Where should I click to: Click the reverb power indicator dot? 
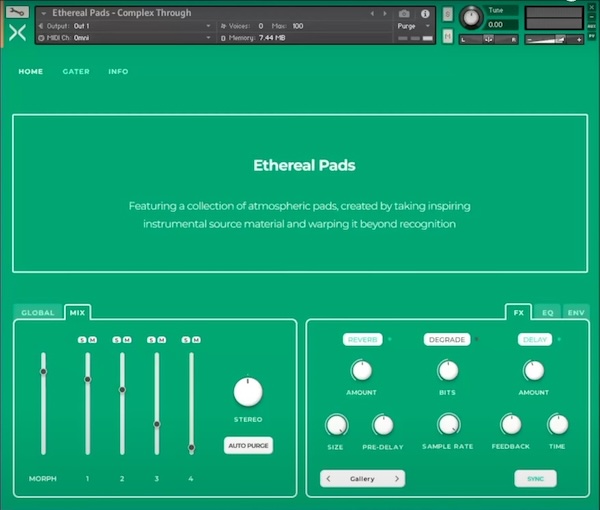390,339
